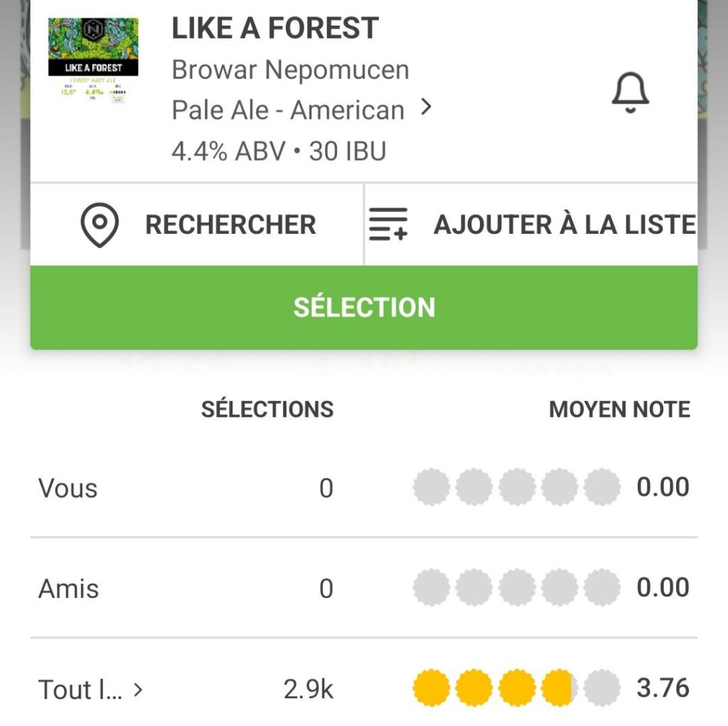Expand the Pale Ale - American style chevron
This screenshot has height=726, width=728.
[x=426, y=108]
